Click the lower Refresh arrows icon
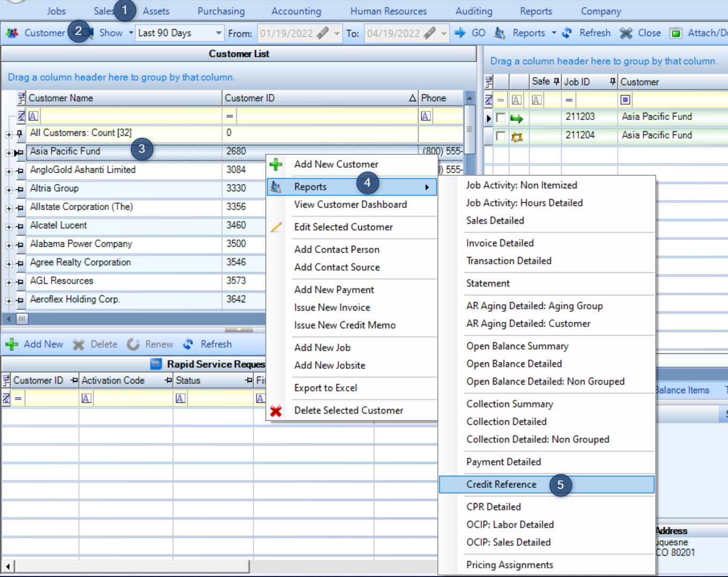The width and height of the screenshot is (728, 577). pos(188,344)
